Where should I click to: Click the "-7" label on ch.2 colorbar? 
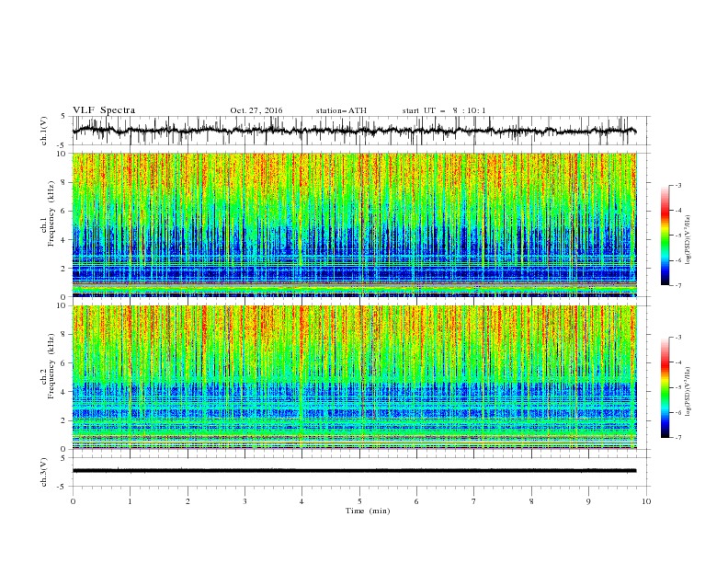[678, 437]
